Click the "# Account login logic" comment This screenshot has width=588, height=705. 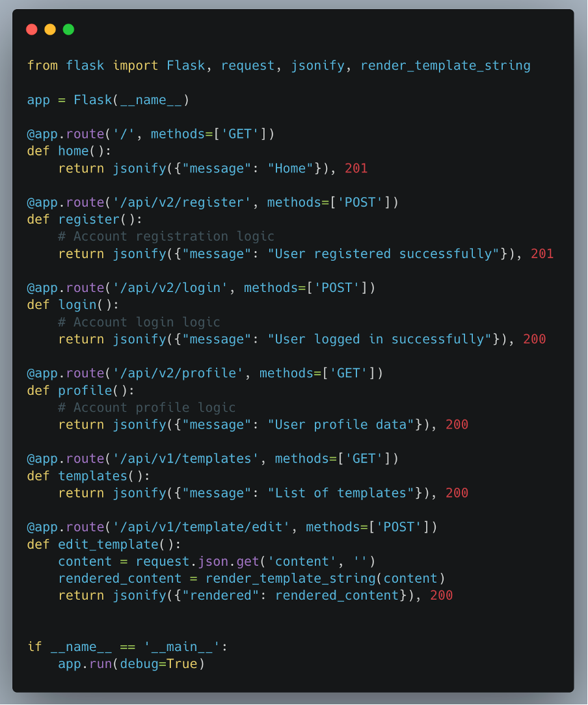point(139,322)
